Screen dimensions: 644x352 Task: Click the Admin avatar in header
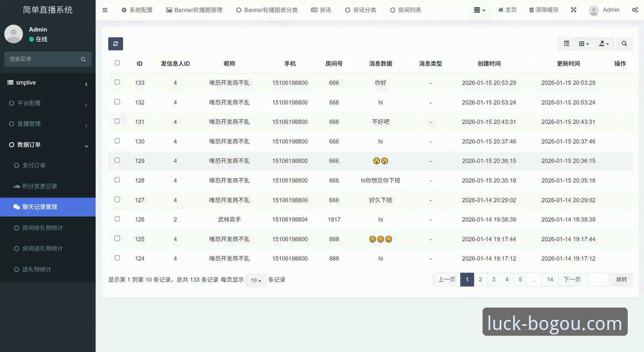click(594, 11)
